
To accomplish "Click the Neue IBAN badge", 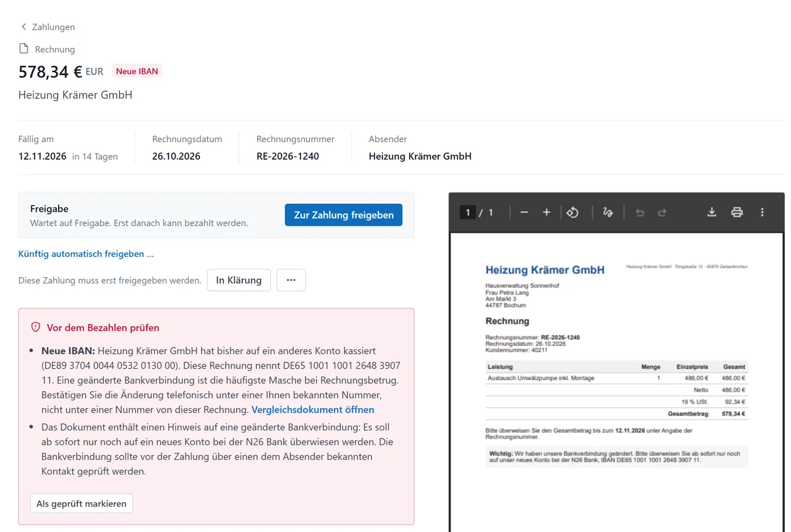I will [137, 71].
